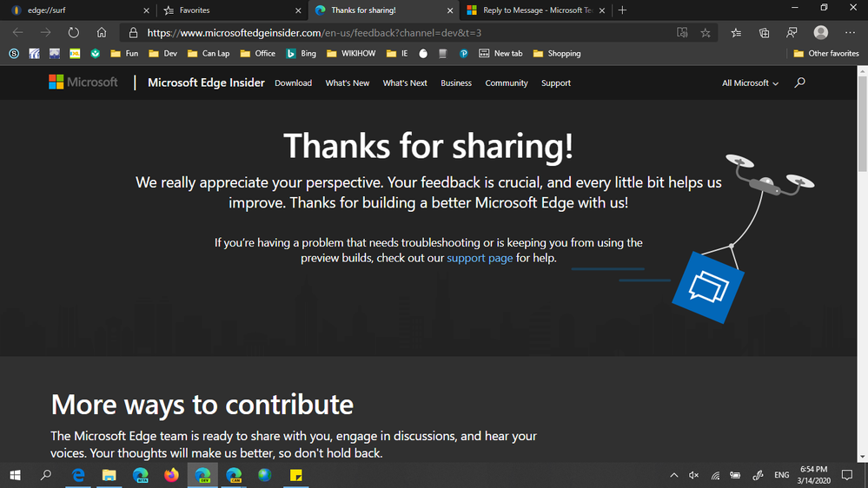The width and height of the screenshot is (868, 488).
Task: Open site search magnifier icon
Action: (799, 83)
